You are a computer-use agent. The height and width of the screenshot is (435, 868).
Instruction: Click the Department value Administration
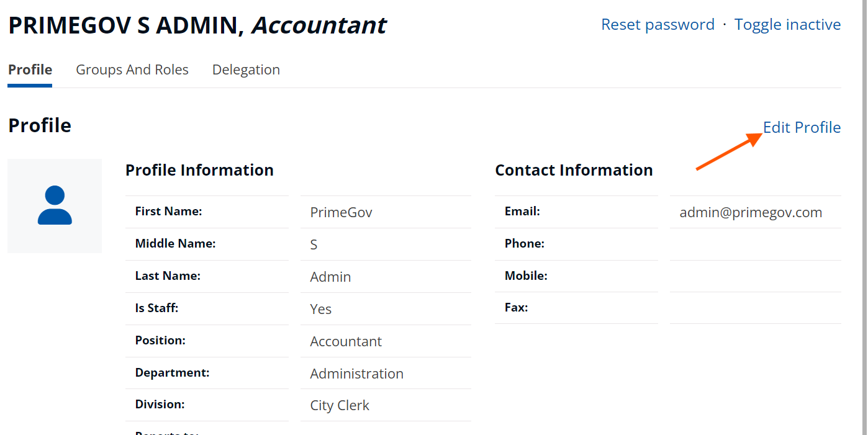(x=356, y=374)
